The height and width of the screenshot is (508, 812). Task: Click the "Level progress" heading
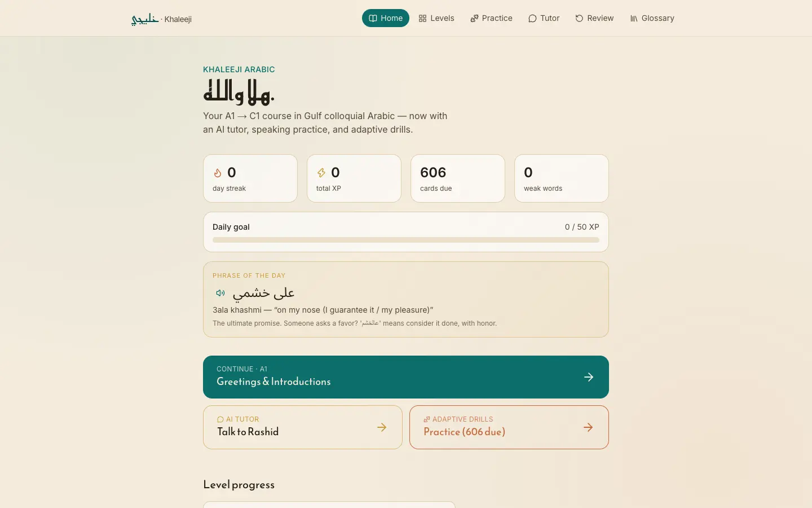click(239, 485)
